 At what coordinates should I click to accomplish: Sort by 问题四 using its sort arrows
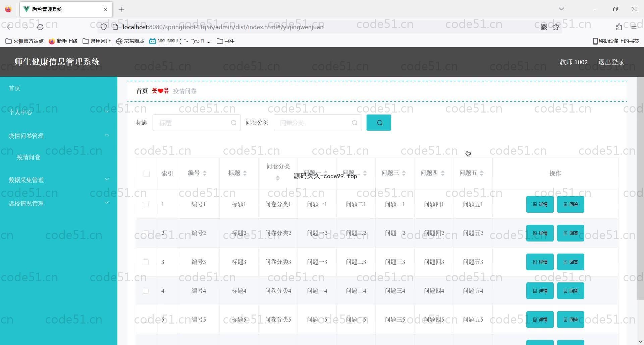(443, 173)
